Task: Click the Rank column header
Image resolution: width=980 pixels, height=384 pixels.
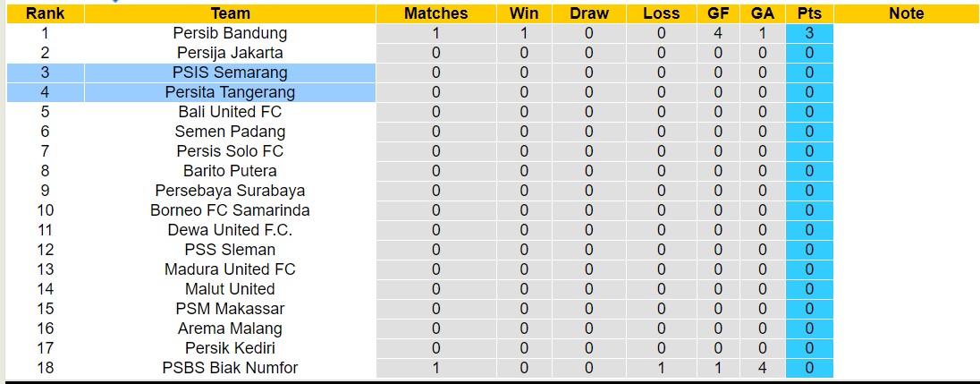Action: pyautogui.click(x=45, y=13)
